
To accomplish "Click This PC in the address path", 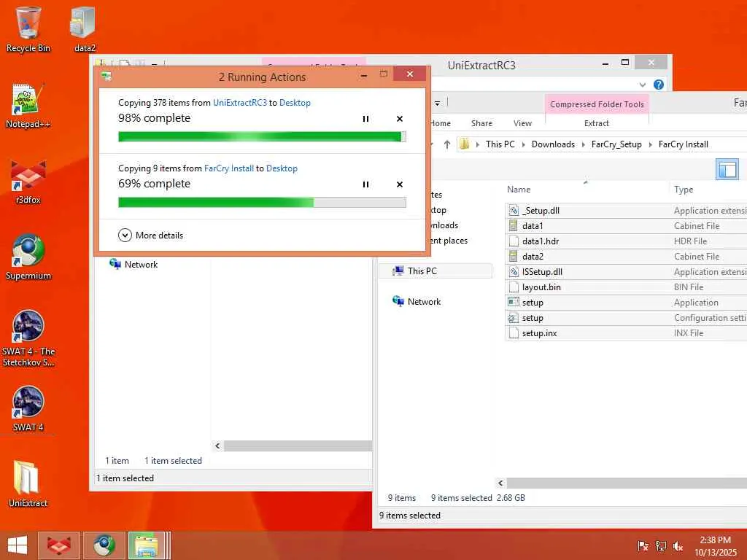I will click(x=500, y=144).
